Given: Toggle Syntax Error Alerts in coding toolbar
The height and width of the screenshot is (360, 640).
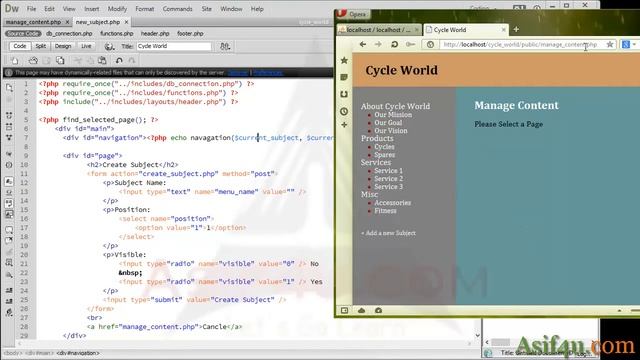Looking at the screenshot, I should pos(9,214).
